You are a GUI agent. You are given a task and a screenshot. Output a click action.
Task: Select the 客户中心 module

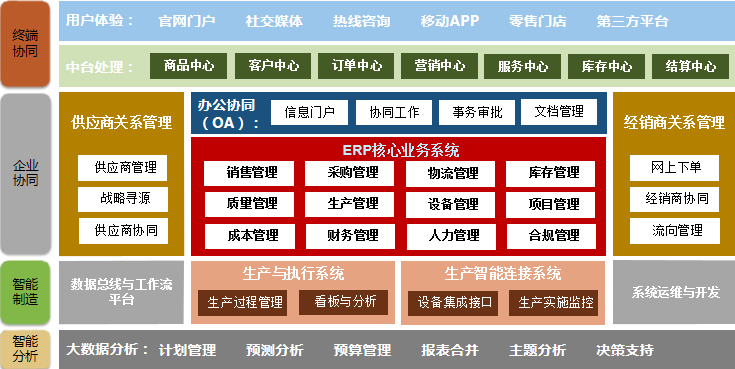(x=273, y=66)
